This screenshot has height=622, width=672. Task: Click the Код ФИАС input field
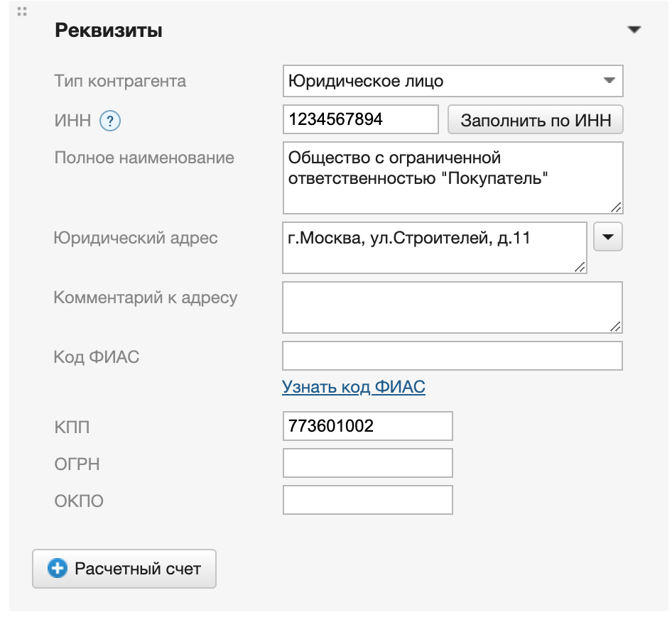point(452,356)
